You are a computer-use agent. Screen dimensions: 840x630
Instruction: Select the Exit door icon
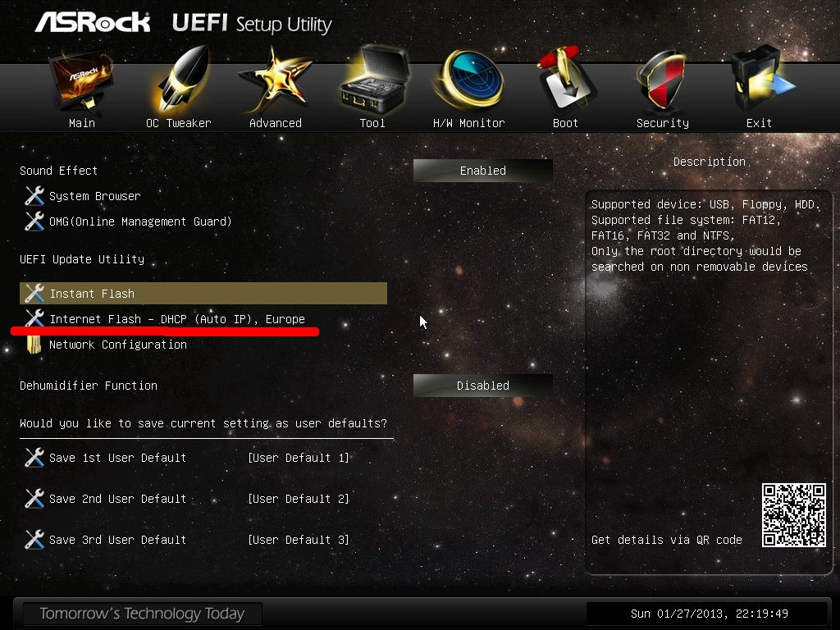coord(760,80)
